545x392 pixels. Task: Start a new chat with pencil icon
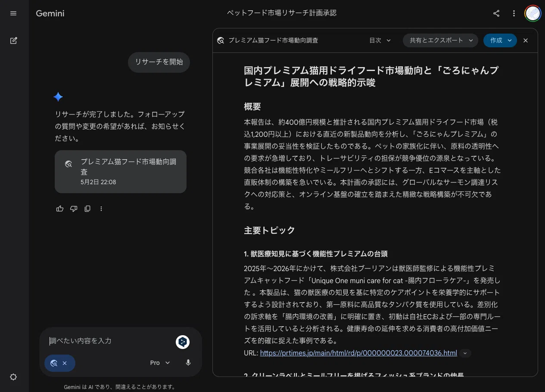13,40
